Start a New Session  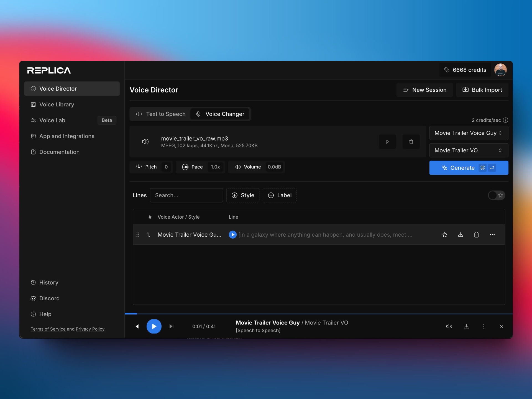(424, 90)
